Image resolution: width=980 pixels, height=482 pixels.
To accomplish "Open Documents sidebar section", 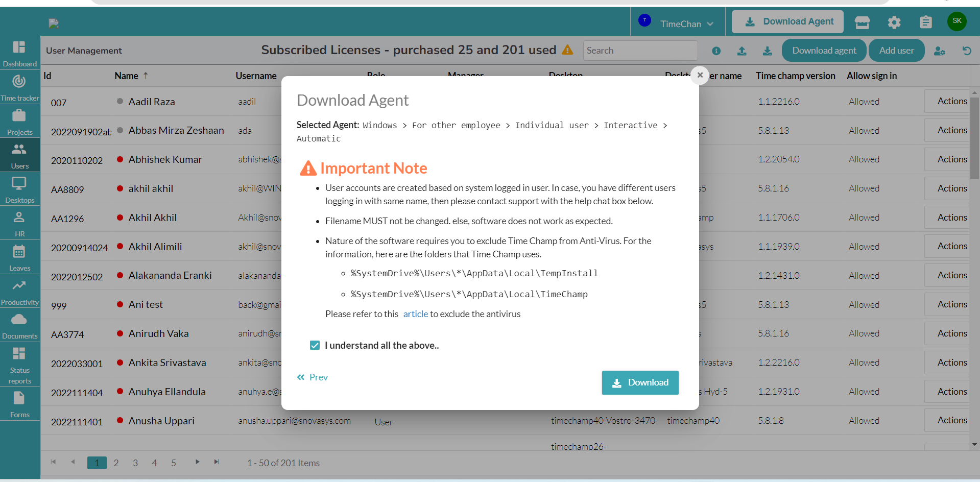I will [19, 325].
